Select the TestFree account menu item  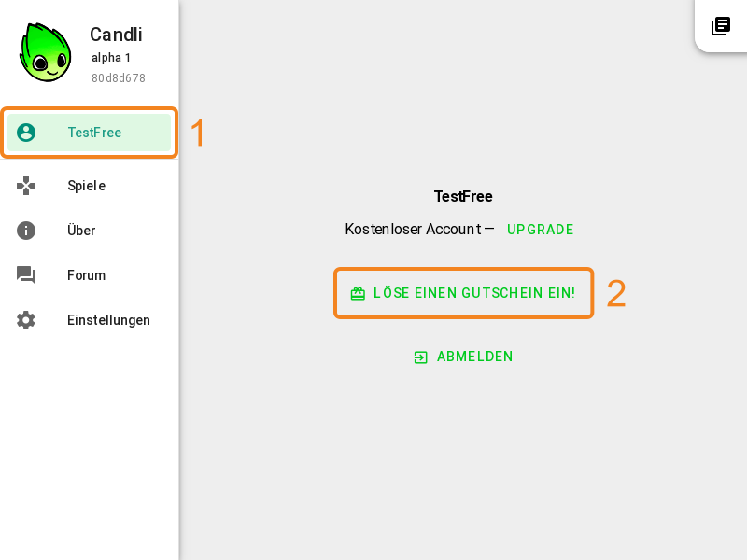pos(89,133)
